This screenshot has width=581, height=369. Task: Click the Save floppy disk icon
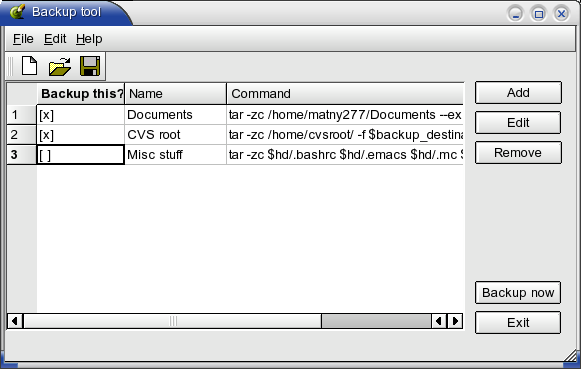[90, 66]
